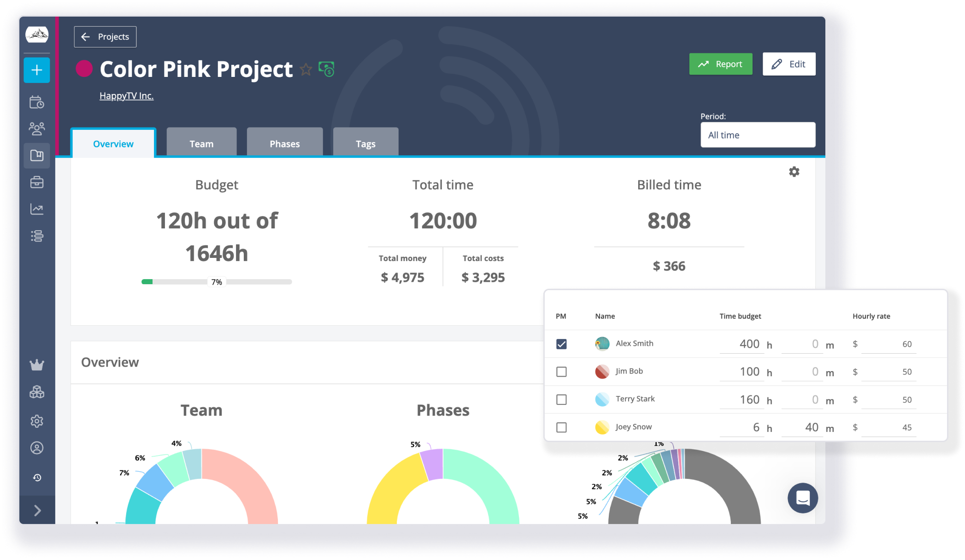
Task: Click the Tags tab
Action: coord(364,143)
